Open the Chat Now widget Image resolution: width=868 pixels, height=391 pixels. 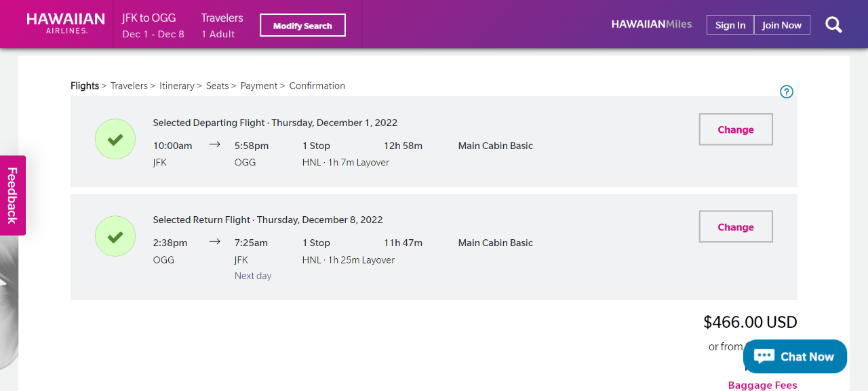click(795, 356)
